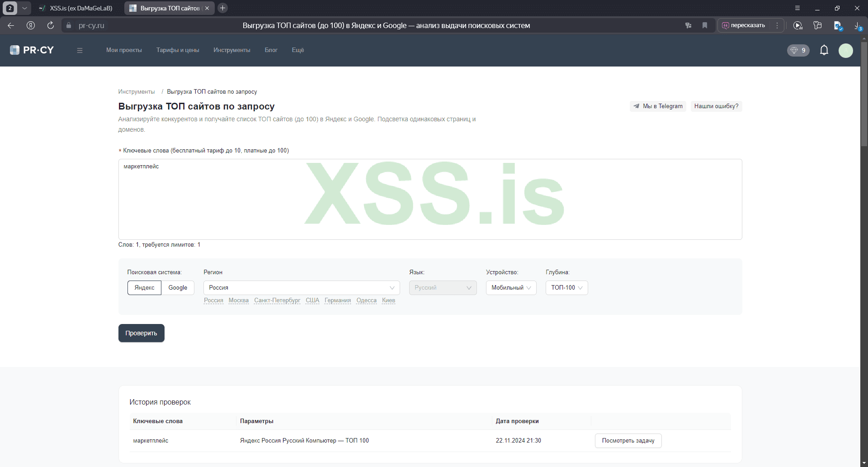The height and width of the screenshot is (467, 868).
Task: Click the scrollbar up arrow
Action: (864, 39)
